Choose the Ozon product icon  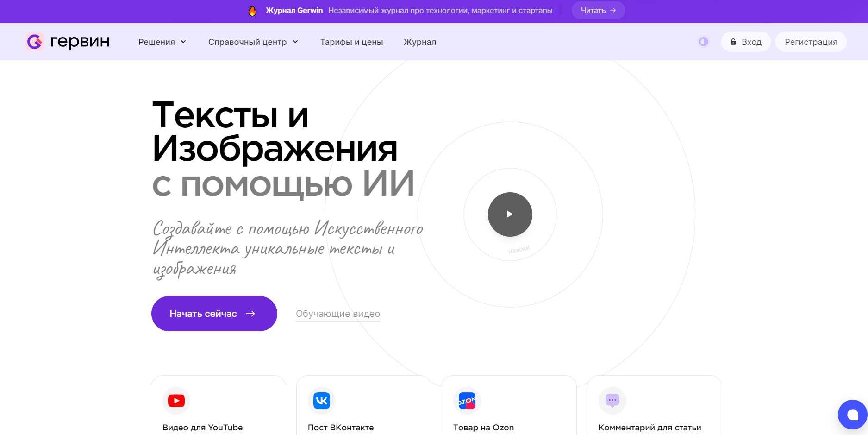(x=467, y=401)
